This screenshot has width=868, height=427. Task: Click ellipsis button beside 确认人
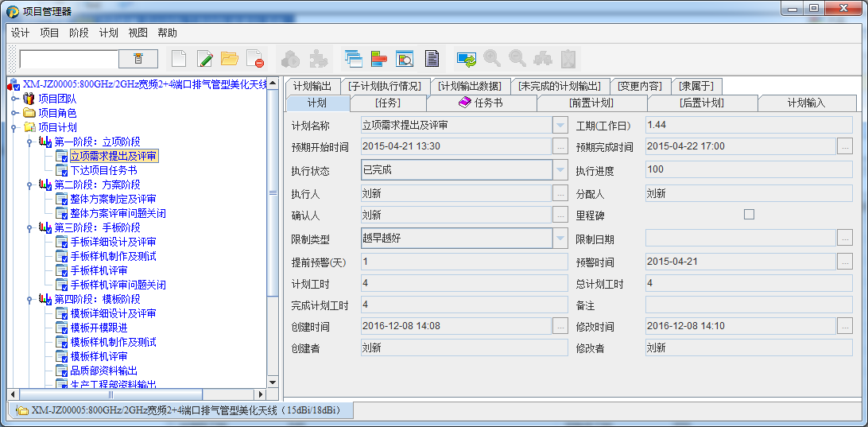tap(560, 215)
